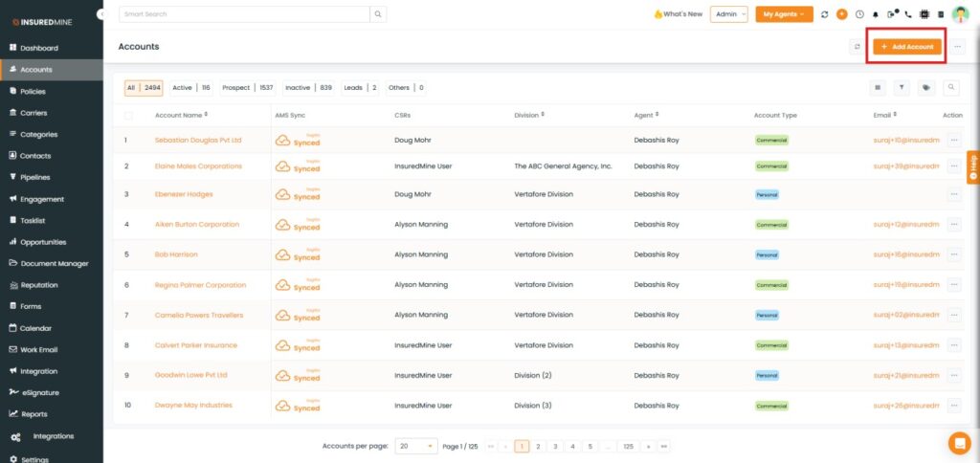Image resolution: width=980 pixels, height=463 pixels.
Task: Open Pipelines in the sidebar
Action: 35,177
